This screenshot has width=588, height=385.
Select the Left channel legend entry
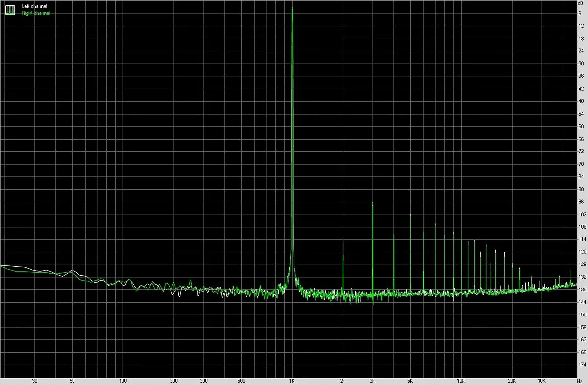pos(34,6)
